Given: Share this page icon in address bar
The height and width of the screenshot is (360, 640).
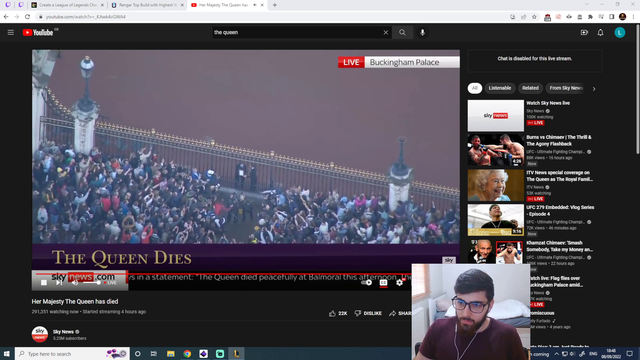Looking at the screenshot, I should click(524, 17).
